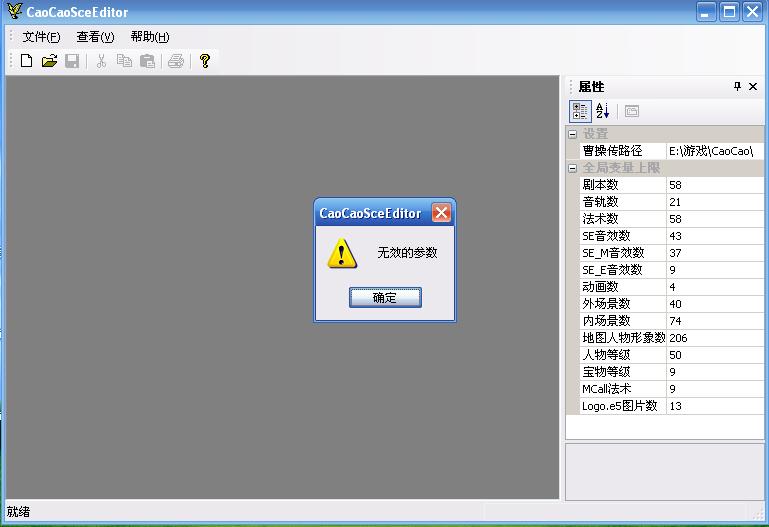The height and width of the screenshot is (527, 769).
Task: Pin the 属性 panel with pushpin
Action: [x=737, y=87]
